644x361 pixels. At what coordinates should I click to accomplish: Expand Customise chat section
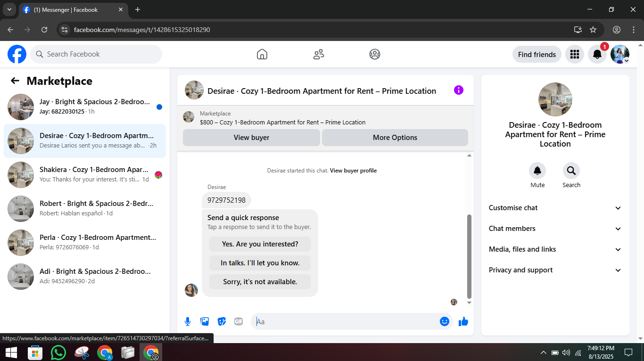(555, 208)
